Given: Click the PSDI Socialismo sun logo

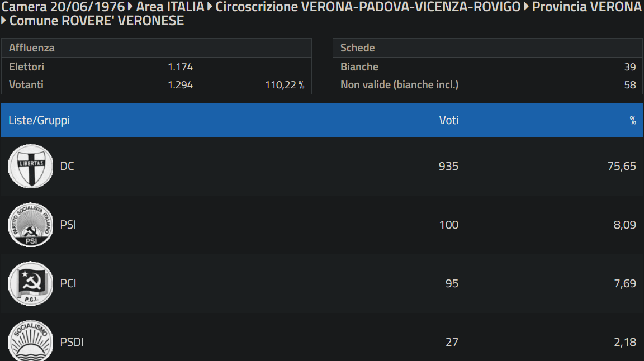Looking at the screenshot, I should (31, 341).
